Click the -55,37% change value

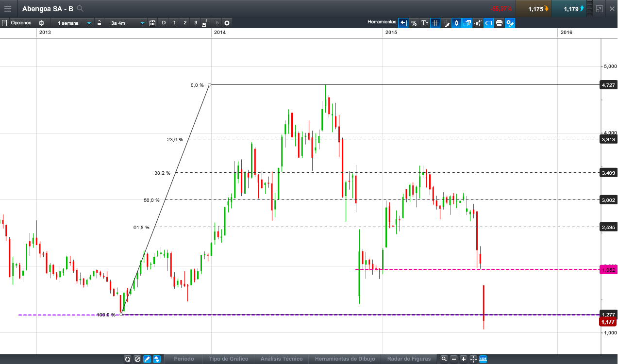501,9
